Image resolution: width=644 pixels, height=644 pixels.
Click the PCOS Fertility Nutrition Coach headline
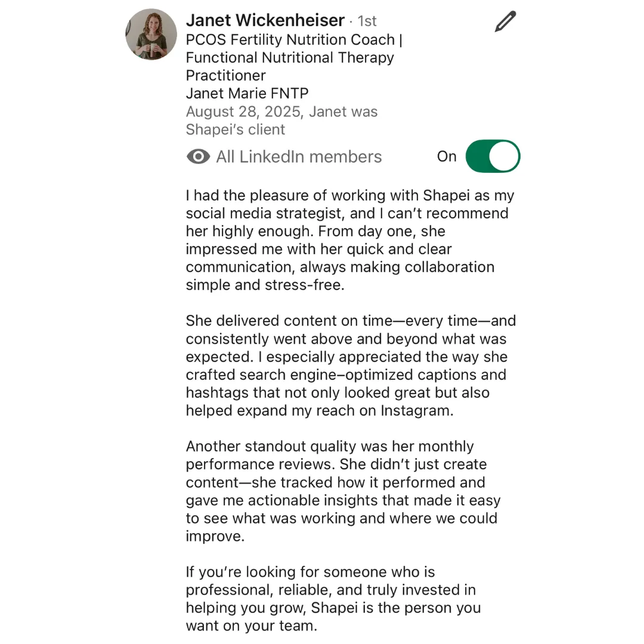(x=294, y=40)
